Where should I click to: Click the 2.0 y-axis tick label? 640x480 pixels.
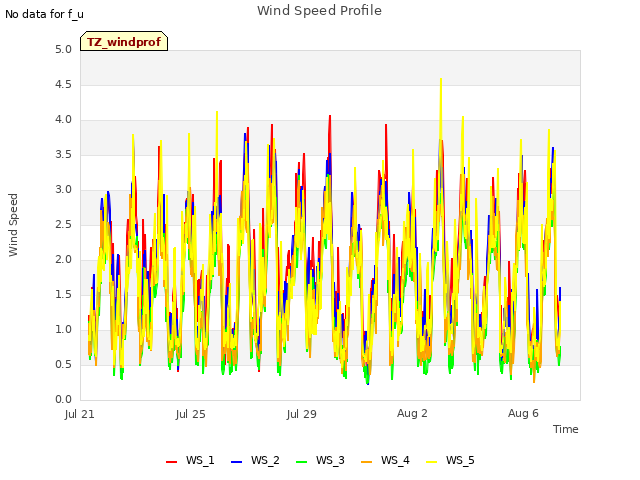pyautogui.click(x=63, y=260)
